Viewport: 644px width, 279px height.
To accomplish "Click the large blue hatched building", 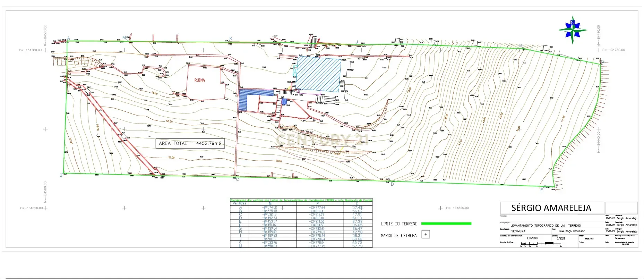I will (x=319, y=74).
